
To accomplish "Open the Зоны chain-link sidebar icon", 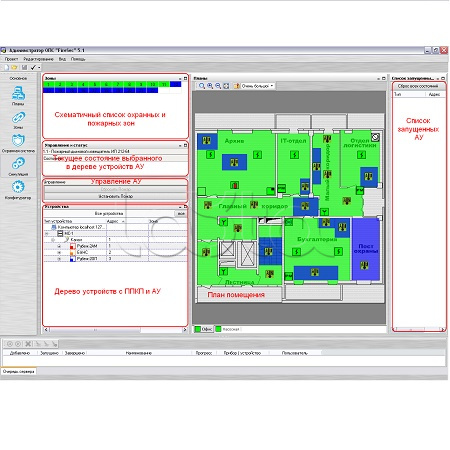I will click(18, 117).
